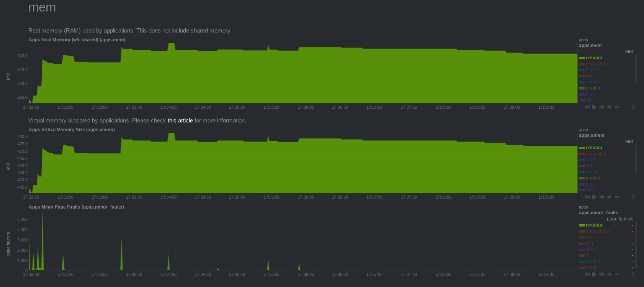Grab the minor_faults chart resize handle
Screen dimensions: 644x287
coord(633,274)
